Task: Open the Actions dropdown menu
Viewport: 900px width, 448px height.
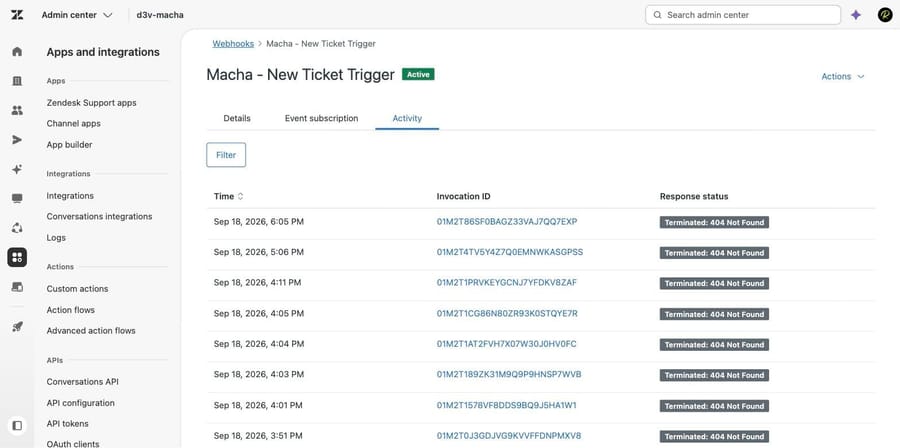Action: click(x=843, y=76)
